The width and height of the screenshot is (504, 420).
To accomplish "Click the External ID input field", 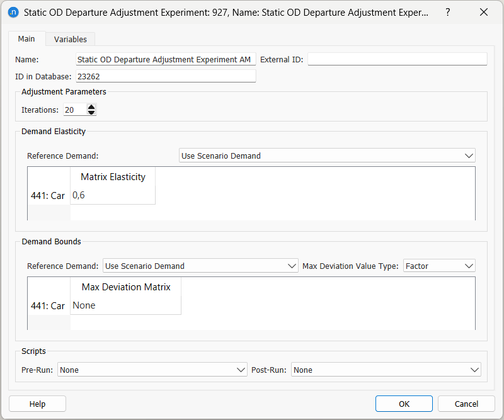I will pos(398,59).
